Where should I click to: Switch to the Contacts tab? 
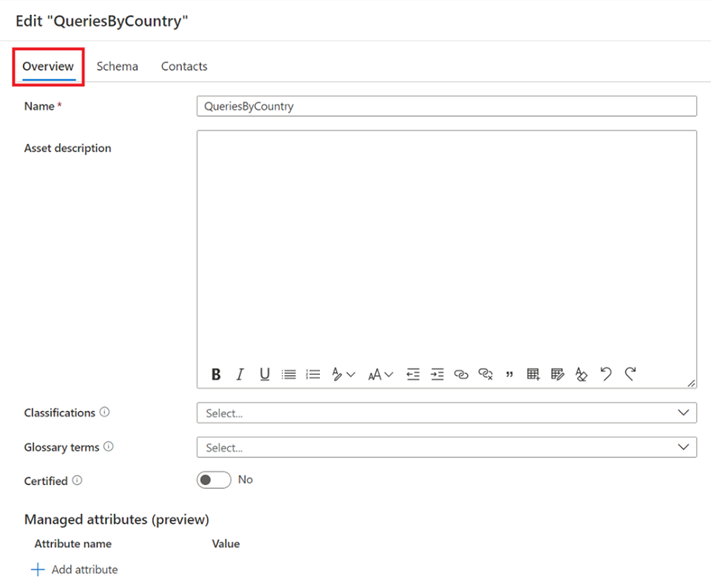coord(184,66)
